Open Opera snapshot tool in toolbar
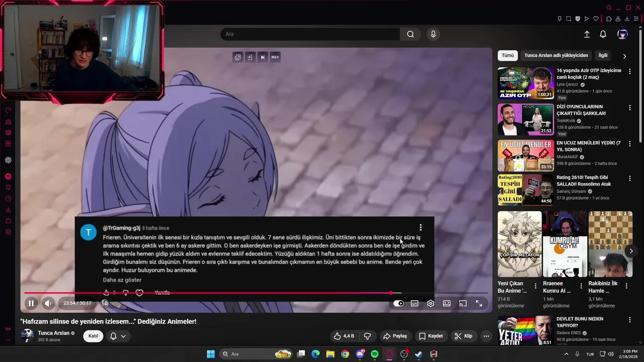This screenshot has width=644, height=362. pos(569,19)
